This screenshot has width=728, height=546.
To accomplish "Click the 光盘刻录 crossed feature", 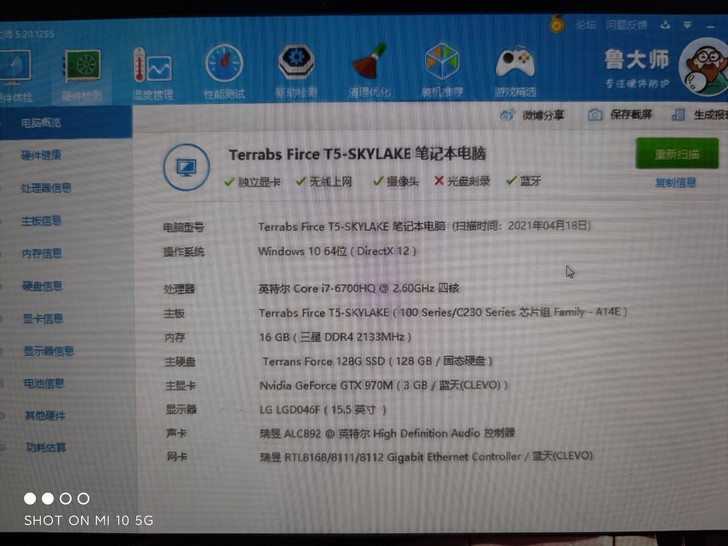I will tap(462, 181).
